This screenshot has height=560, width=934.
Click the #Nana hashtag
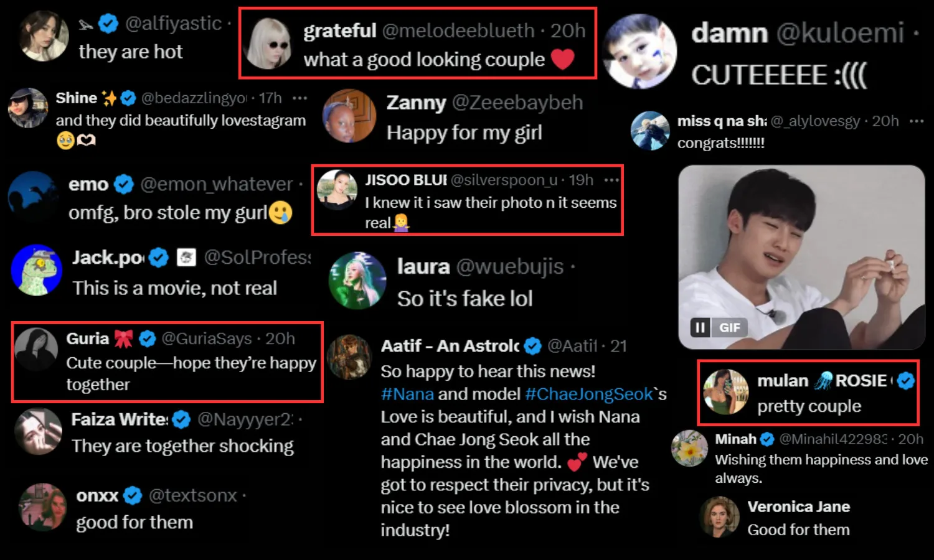coord(407,394)
